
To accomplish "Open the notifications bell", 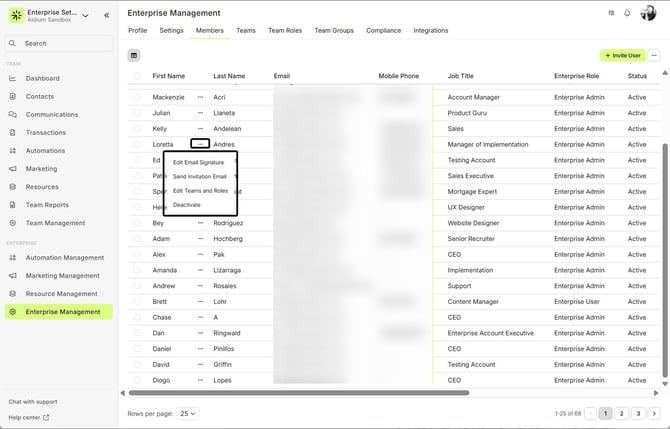I will pyautogui.click(x=627, y=13).
